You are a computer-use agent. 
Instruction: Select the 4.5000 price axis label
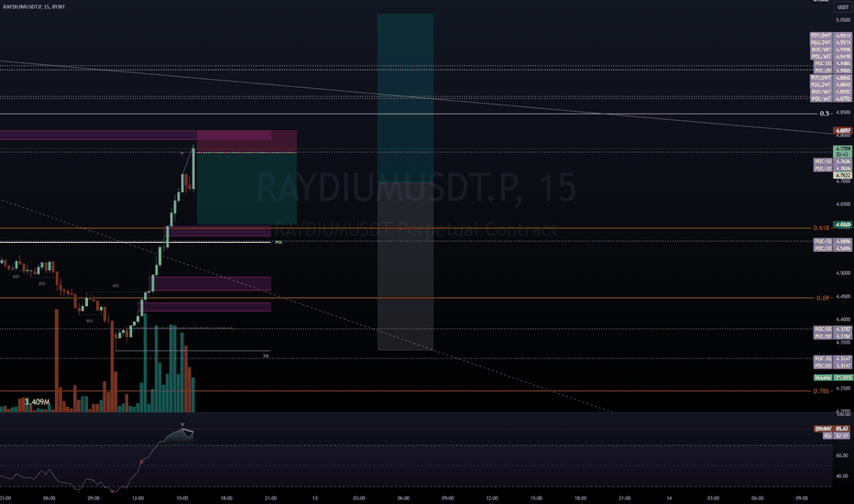point(843,273)
